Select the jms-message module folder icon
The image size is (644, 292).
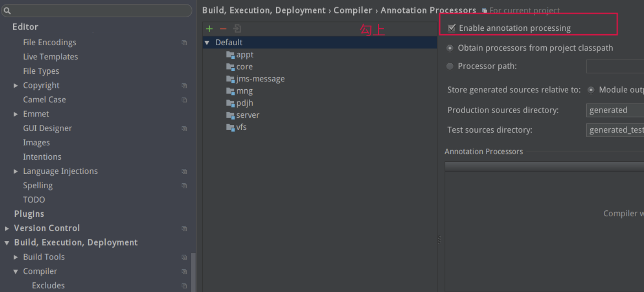coord(230,79)
